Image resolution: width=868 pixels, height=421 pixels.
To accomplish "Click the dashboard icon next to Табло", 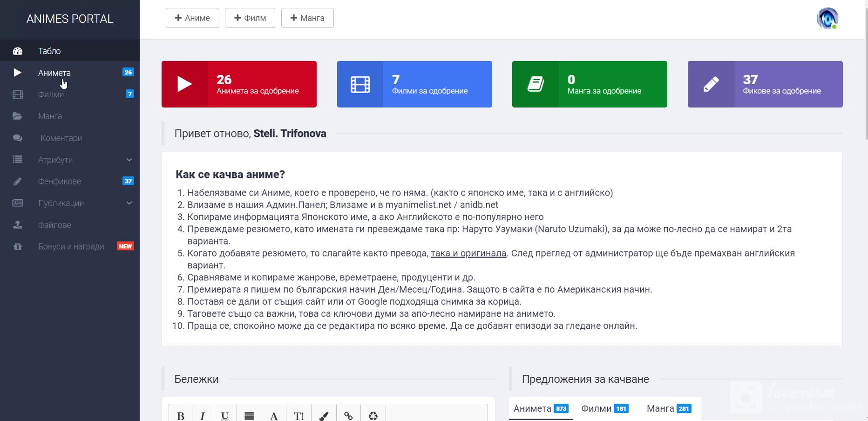I will 18,51.
